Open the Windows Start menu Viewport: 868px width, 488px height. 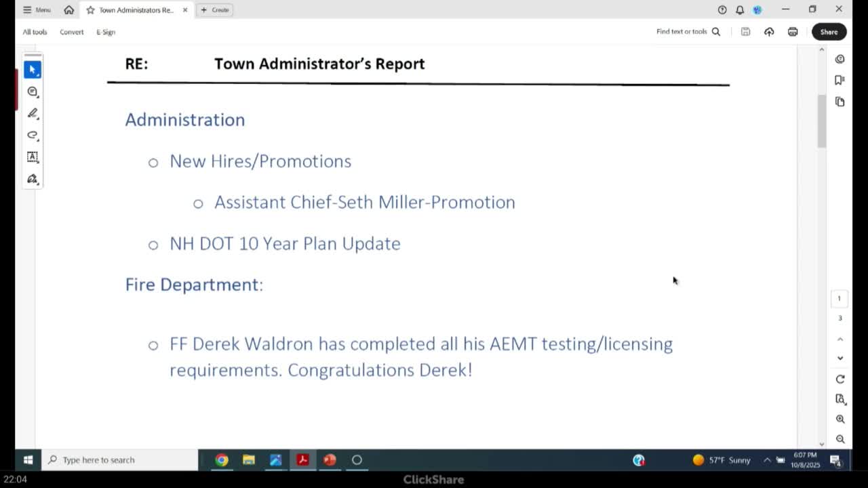pyautogui.click(x=28, y=460)
